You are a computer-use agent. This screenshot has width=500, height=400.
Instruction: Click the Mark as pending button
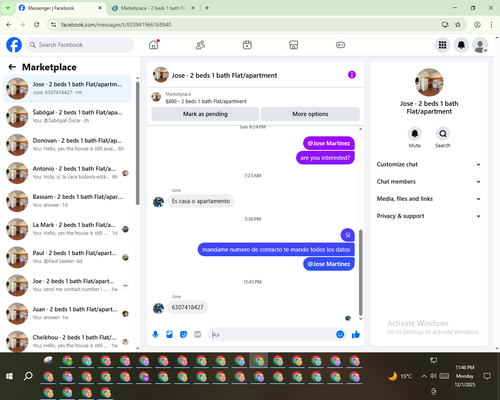coord(205,114)
